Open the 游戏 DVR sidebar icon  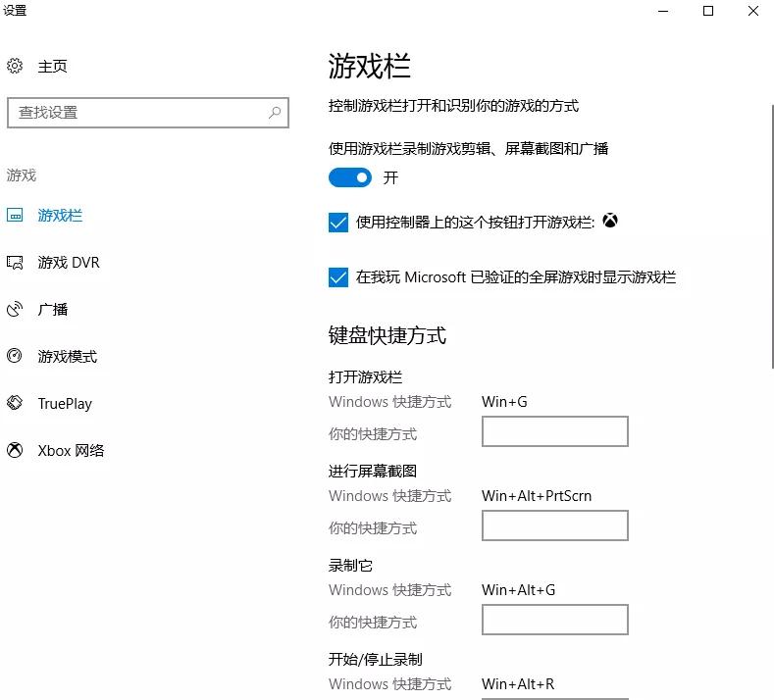point(15,262)
